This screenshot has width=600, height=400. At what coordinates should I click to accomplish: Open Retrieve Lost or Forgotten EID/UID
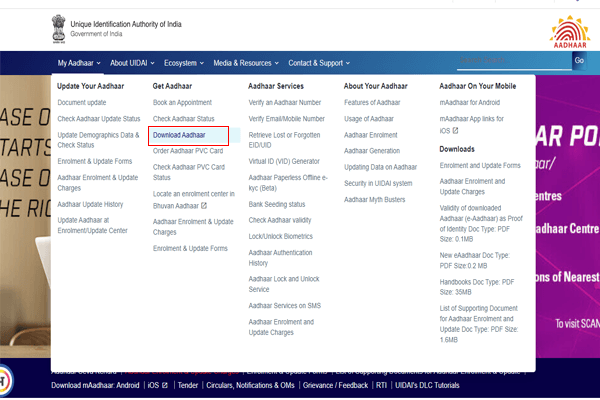(x=284, y=140)
